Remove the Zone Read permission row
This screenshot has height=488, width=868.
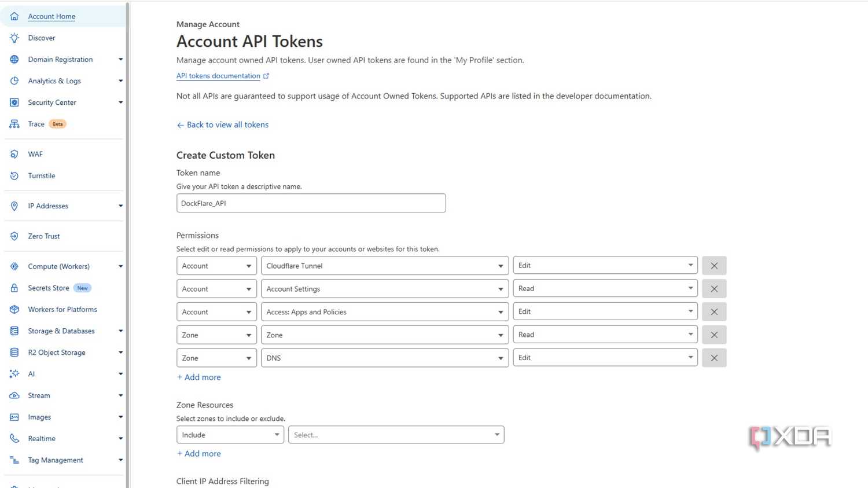(x=714, y=335)
